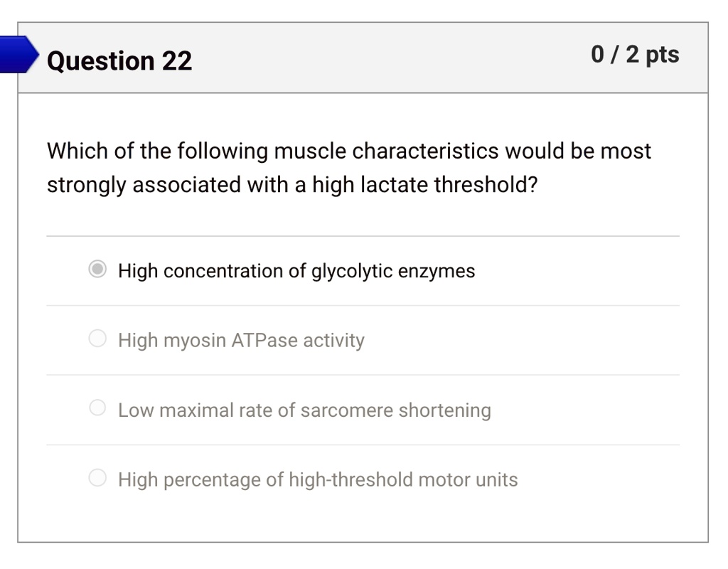The height and width of the screenshot is (569, 728).
Task: Click the number 22 in the header
Action: [x=177, y=61]
